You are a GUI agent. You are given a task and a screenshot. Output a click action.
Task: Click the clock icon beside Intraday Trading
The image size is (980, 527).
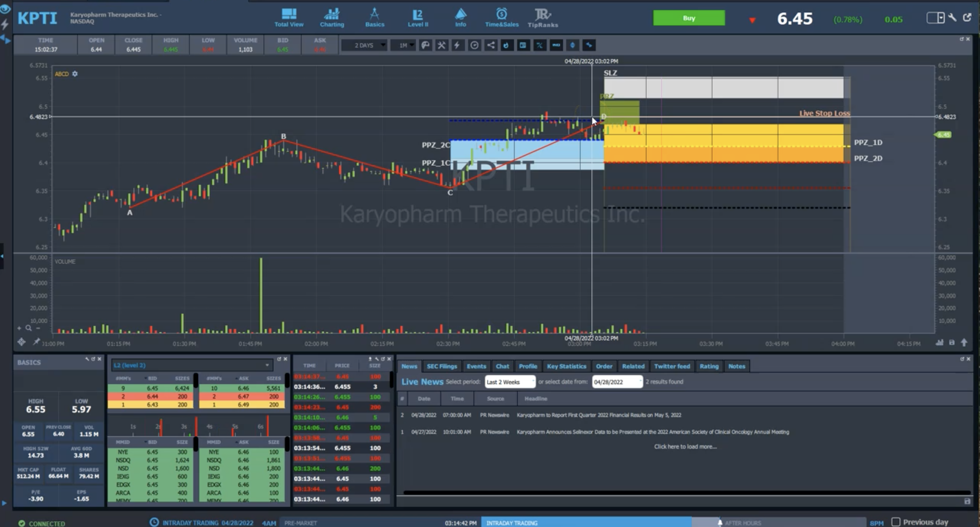coord(154,522)
